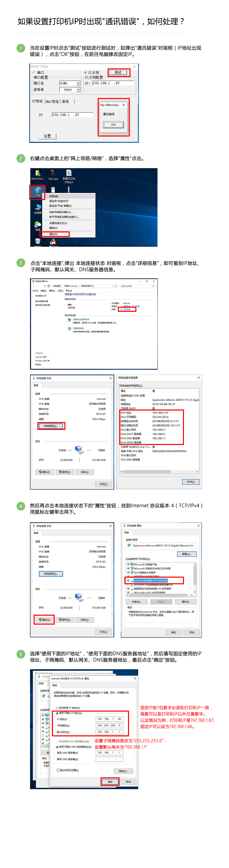Select the 串口 radio button
This screenshot has width=229, height=868.
click(34, 72)
